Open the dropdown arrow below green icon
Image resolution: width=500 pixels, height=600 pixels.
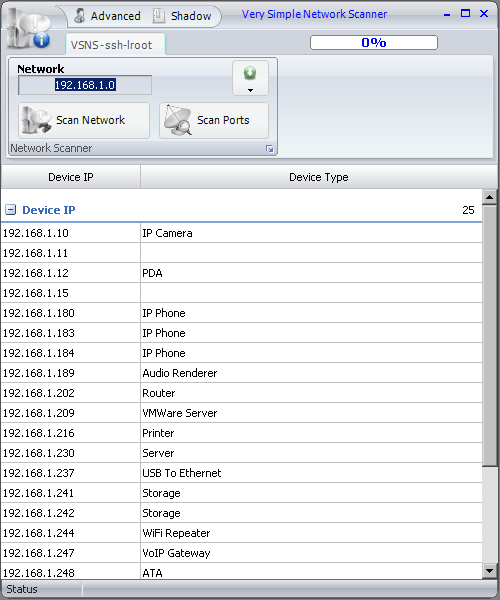pos(250,90)
